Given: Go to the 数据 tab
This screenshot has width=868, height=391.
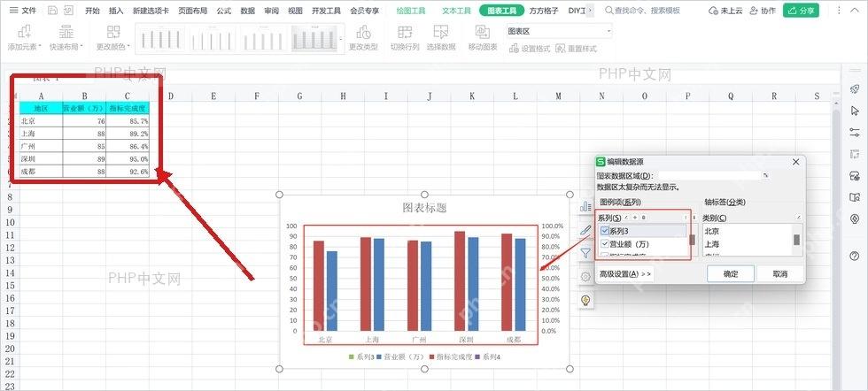Looking at the screenshot, I should 247,11.
